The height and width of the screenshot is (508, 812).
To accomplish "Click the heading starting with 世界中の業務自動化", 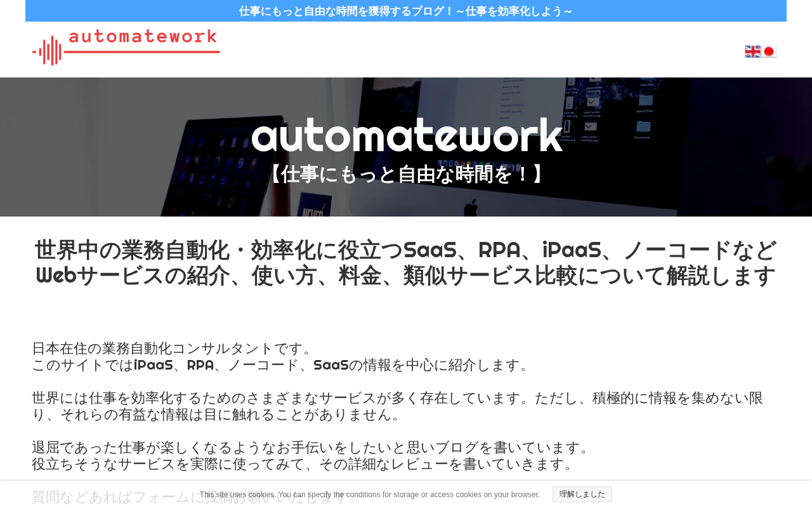I will pos(406,263).
